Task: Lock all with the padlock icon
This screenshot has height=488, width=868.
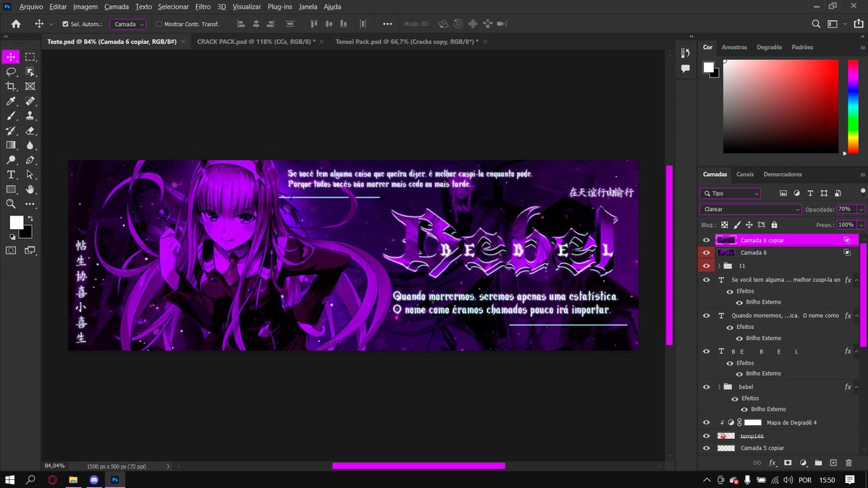Action: 774,225
